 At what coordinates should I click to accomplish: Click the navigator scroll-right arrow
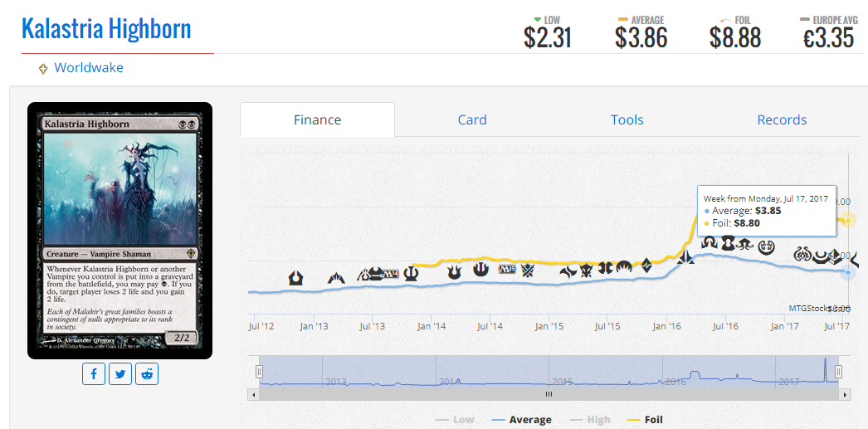[x=845, y=395]
